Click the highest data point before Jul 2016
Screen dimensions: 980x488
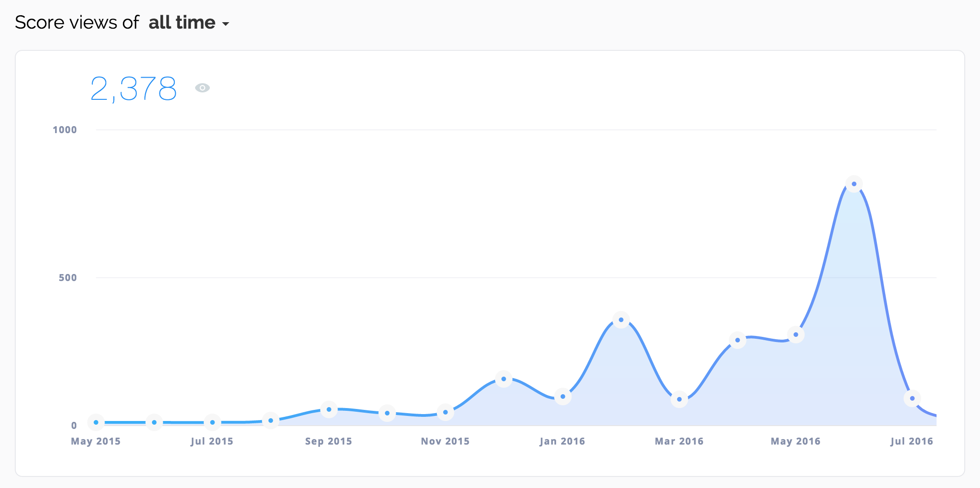coord(854,184)
